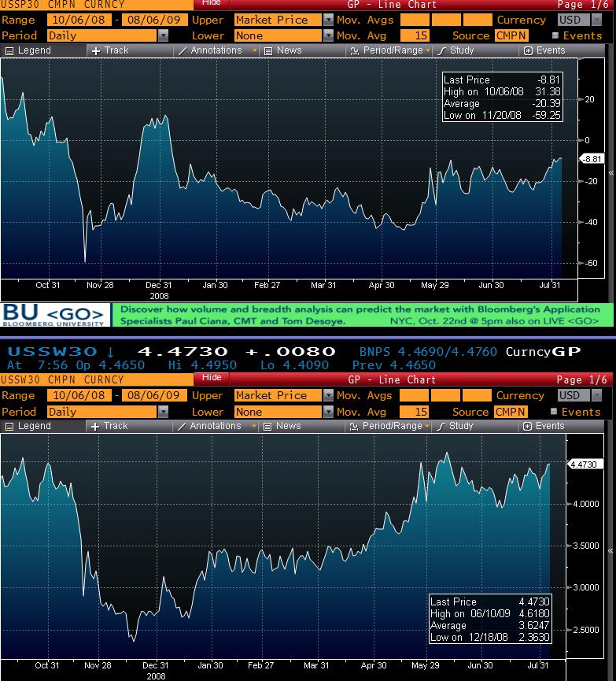Click the Bloomberg University BU <GO> banner

pos(53,316)
